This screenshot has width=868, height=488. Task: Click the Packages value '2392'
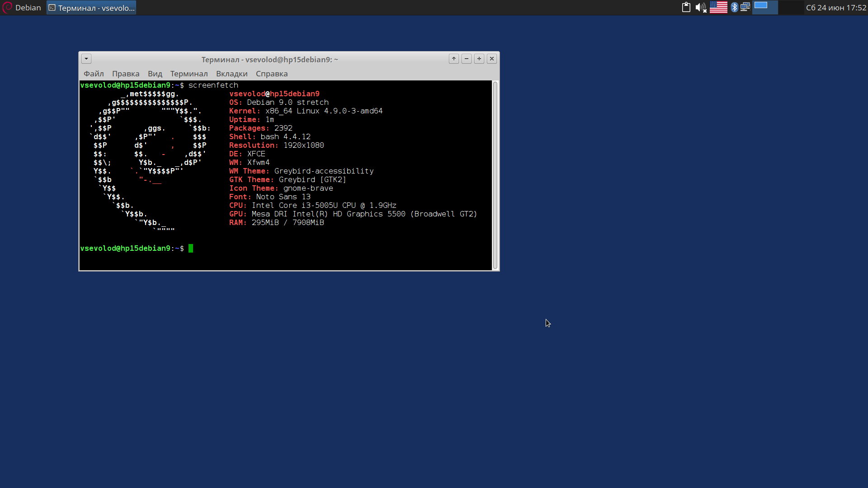pyautogui.click(x=283, y=128)
